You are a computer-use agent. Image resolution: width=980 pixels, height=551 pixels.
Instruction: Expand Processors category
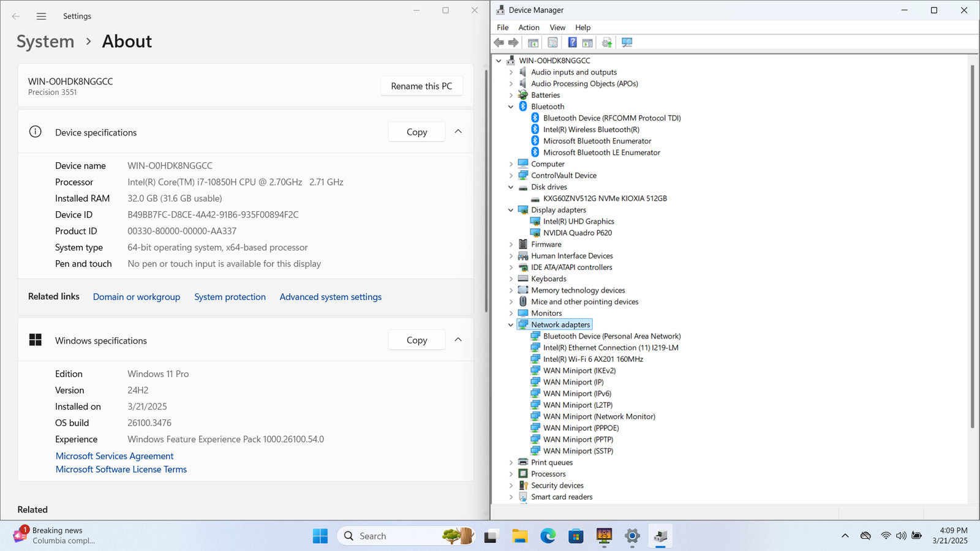click(511, 474)
